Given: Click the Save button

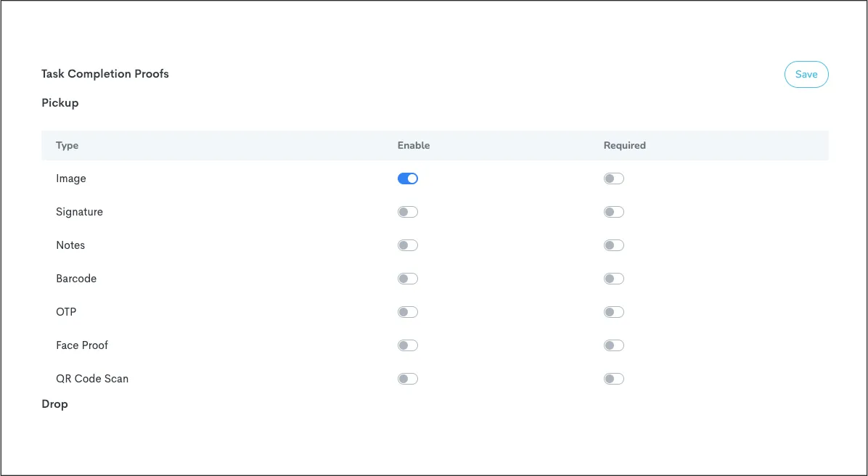Looking at the screenshot, I should tap(806, 74).
